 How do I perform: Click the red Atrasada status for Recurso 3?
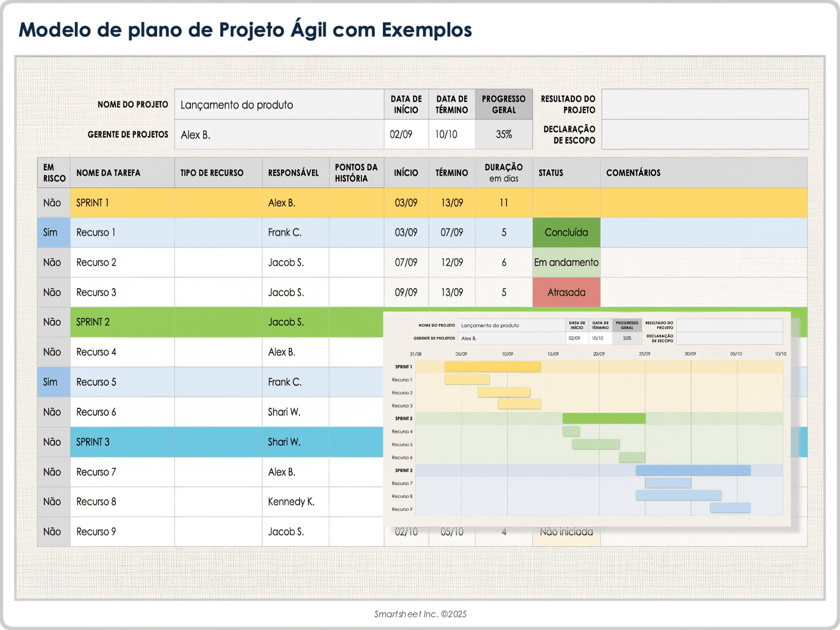(x=566, y=292)
